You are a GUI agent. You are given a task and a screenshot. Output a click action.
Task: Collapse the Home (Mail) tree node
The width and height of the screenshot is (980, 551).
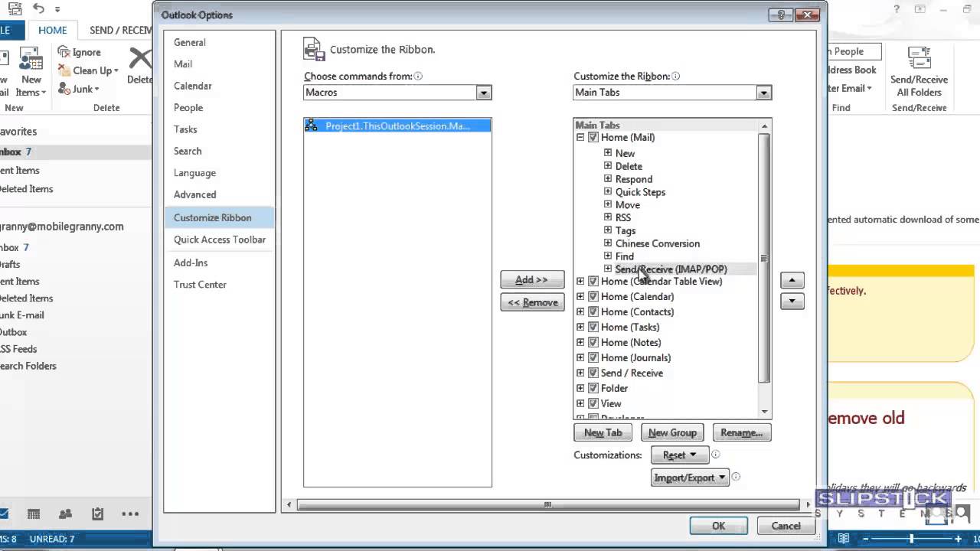[580, 138]
